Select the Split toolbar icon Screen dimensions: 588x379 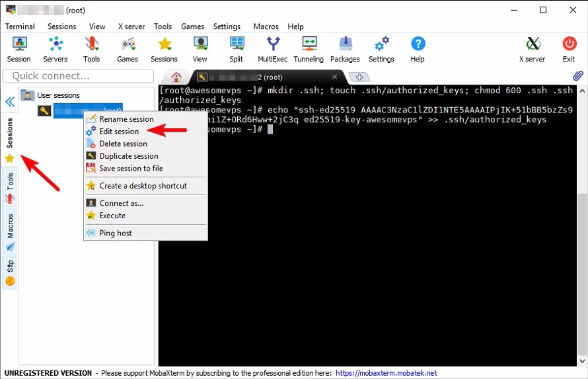pyautogui.click(x=237, y=49)
